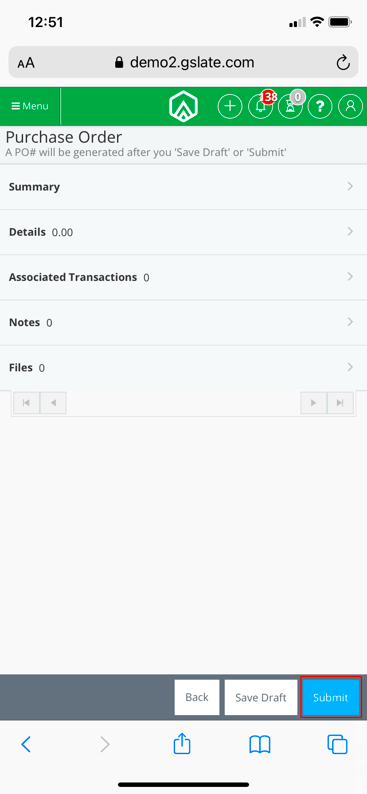
Task: Submit the purchase order
Action: [331, 697]
